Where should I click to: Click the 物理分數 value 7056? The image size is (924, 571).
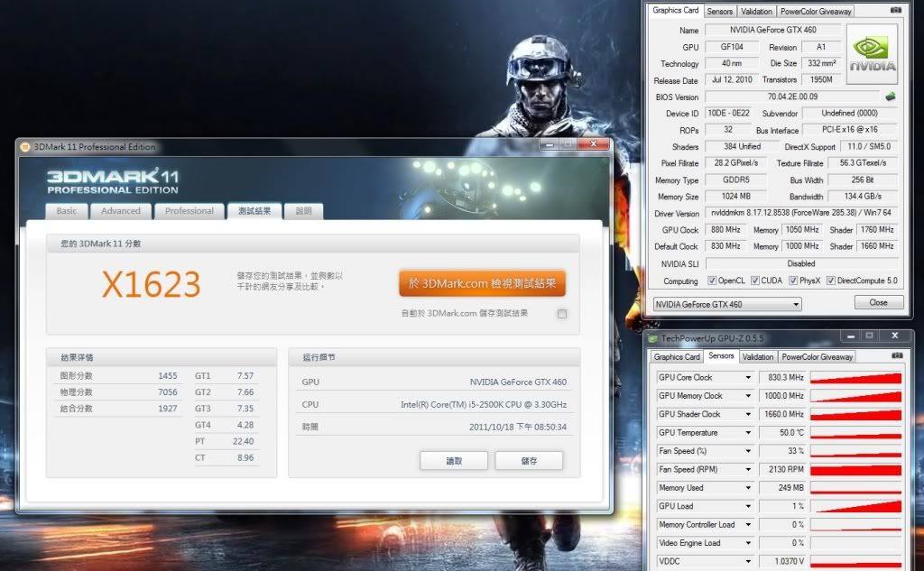(167, 392)
